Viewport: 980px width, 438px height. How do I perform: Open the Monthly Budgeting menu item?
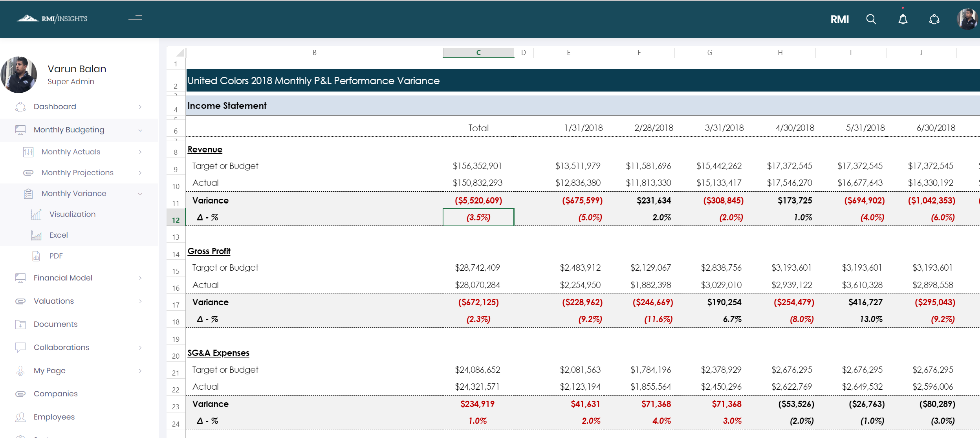[x=69, y=130]
